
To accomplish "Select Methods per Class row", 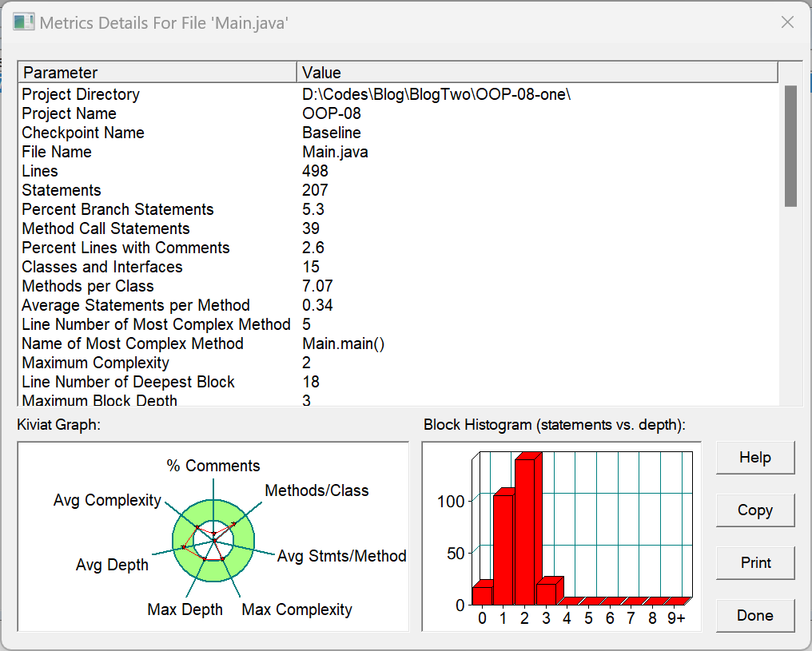I will tap(398, 286).
